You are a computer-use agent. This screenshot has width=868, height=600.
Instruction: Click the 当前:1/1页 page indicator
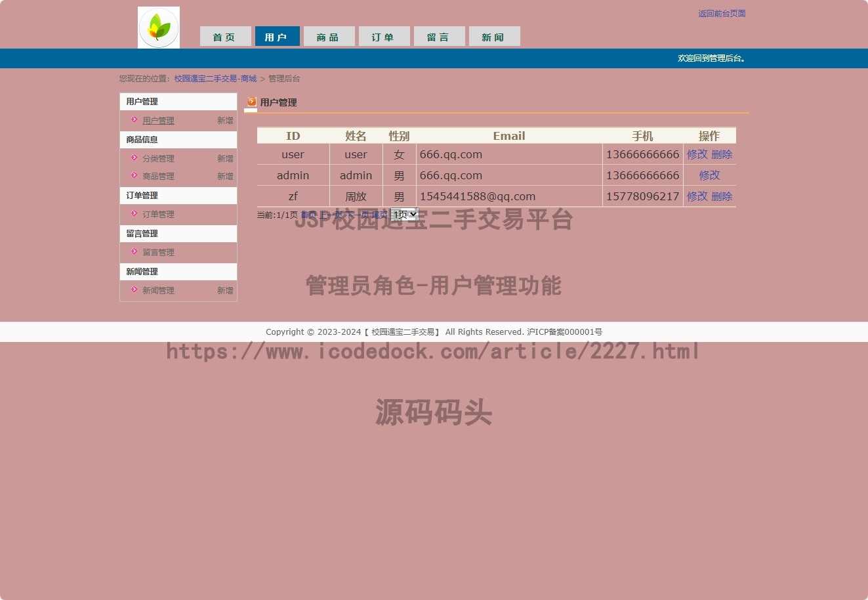click(277, 215)
